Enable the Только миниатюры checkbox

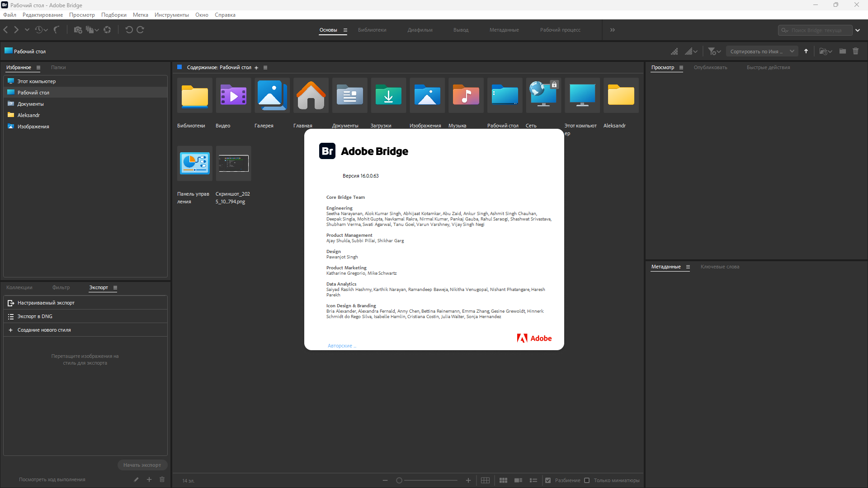587,480
